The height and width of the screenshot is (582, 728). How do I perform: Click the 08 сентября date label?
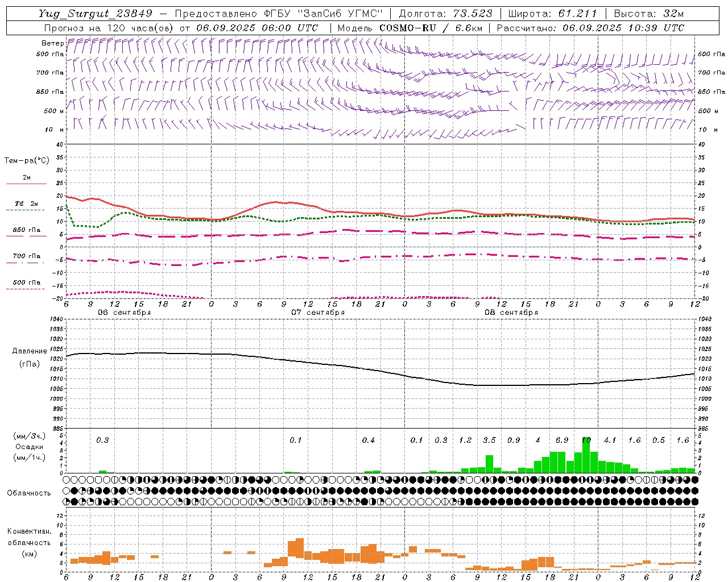tap(511, 313)
